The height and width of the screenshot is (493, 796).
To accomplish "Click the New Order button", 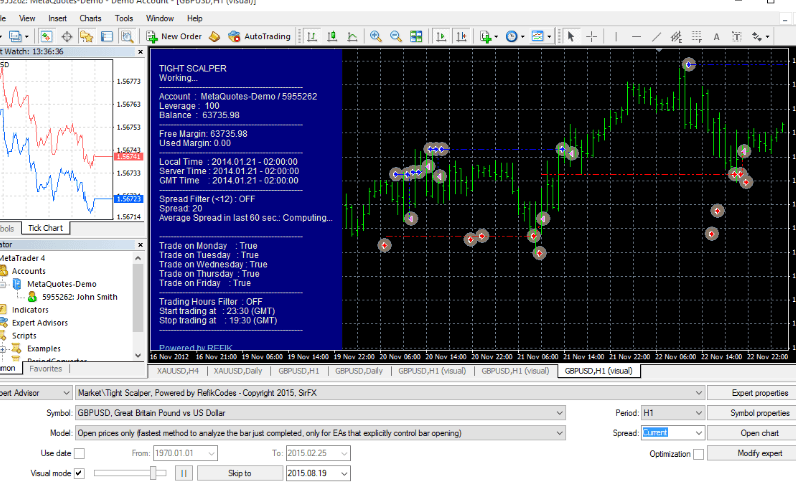I will pyautogui.click(x=174, y=37).
